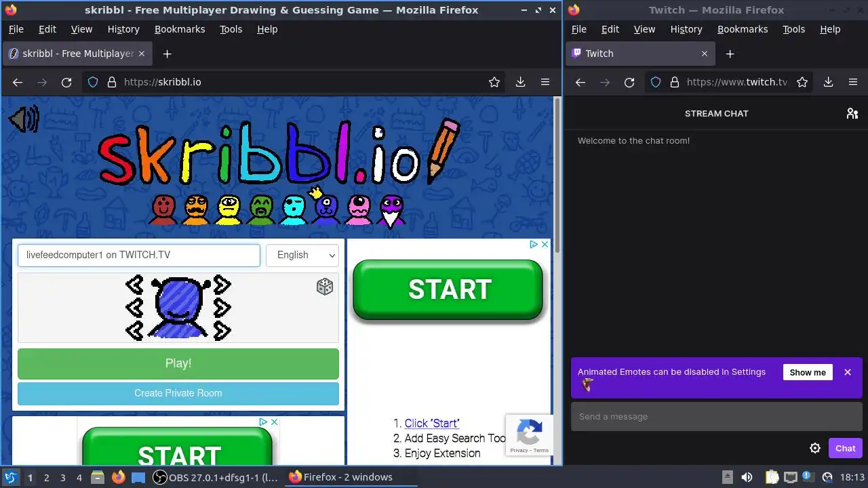Go back in the Twitch window
868x488 pixels.
tap(580, 82)
